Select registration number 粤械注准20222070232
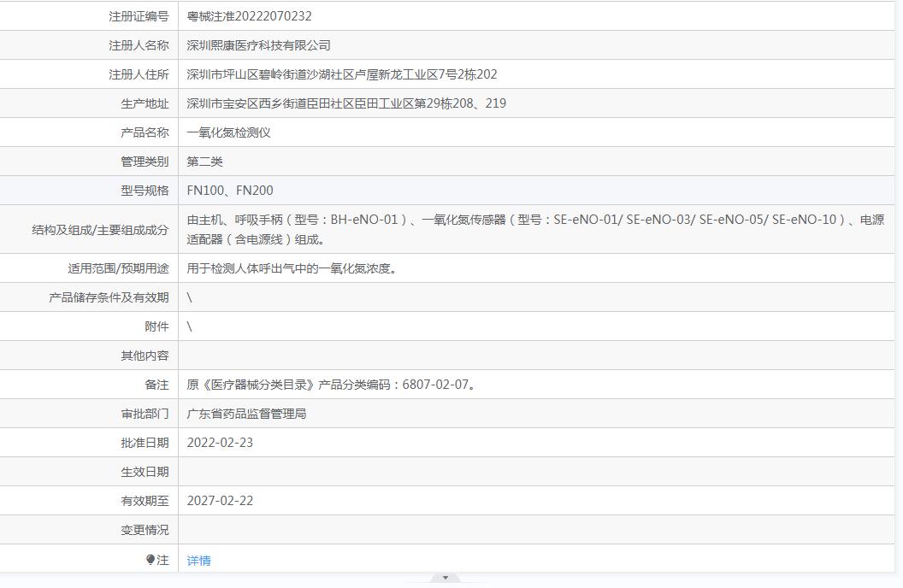Image resolution: width=903 pixels, height=588 pixels. click(250, 17)
